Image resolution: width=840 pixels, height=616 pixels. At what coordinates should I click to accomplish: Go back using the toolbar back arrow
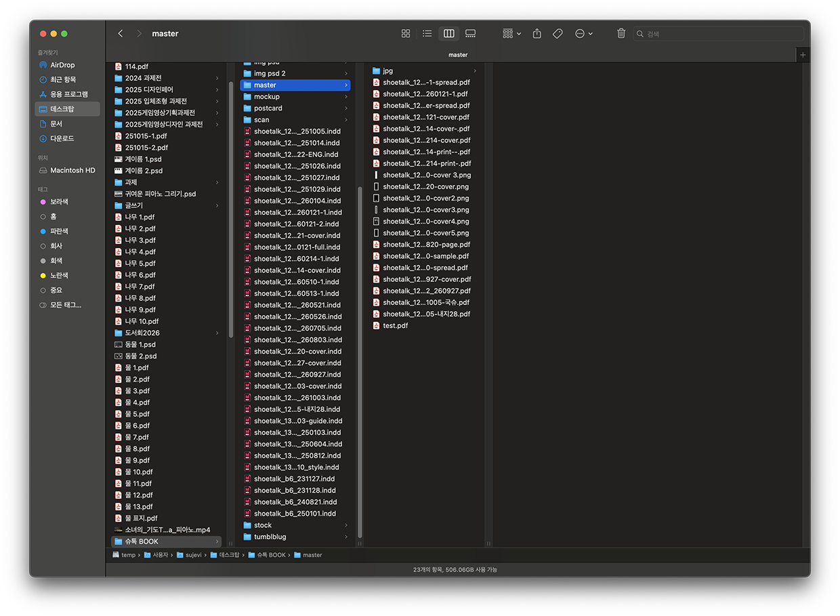(121, 33)
